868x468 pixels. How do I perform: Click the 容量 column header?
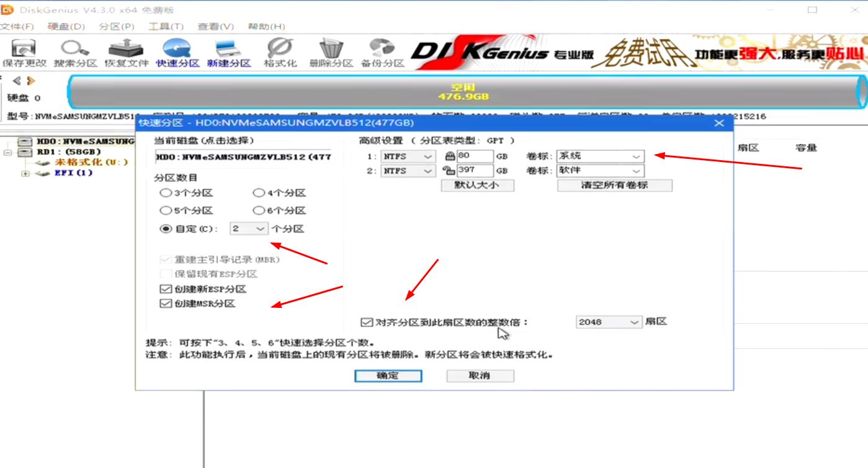806,148
